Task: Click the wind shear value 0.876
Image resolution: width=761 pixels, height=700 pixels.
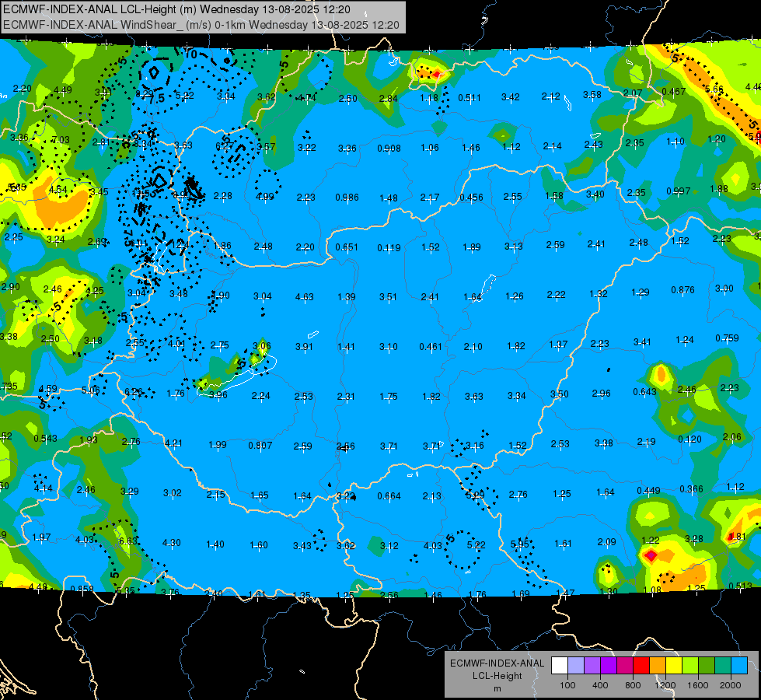Action: pyautogui.click(x=682, y=290)
